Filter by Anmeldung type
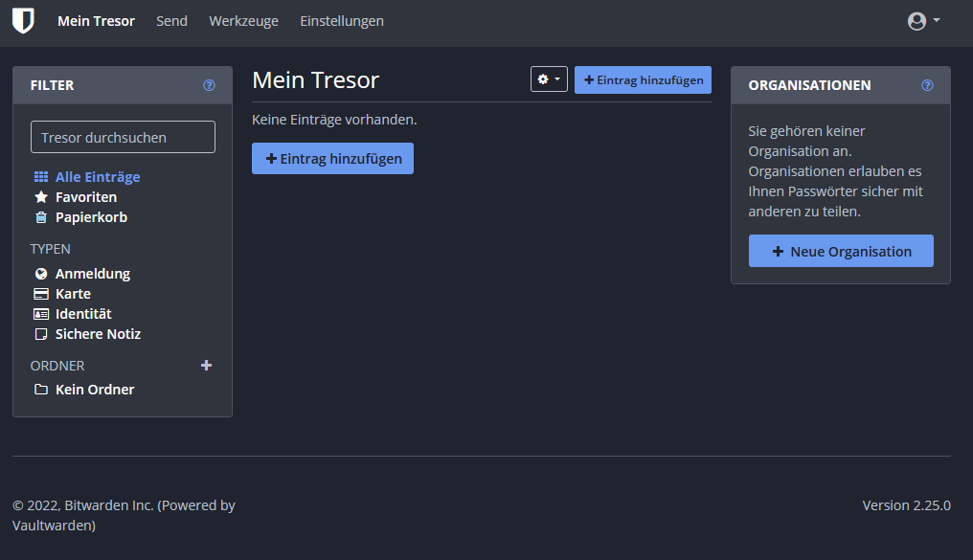Screen dimensions: 973x560 click(x=92, y=274)
